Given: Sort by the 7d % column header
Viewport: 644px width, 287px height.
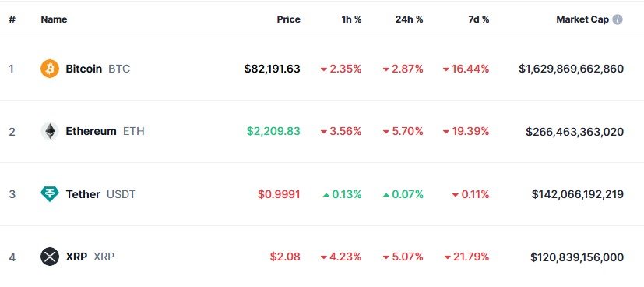Looking at the screenshot, I should [x=478, y=19].
